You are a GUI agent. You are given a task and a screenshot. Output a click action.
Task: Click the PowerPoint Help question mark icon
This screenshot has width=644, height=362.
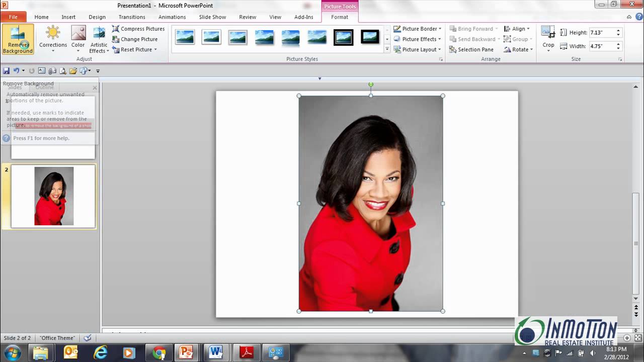pyautogui.click(x=638, y=17)
